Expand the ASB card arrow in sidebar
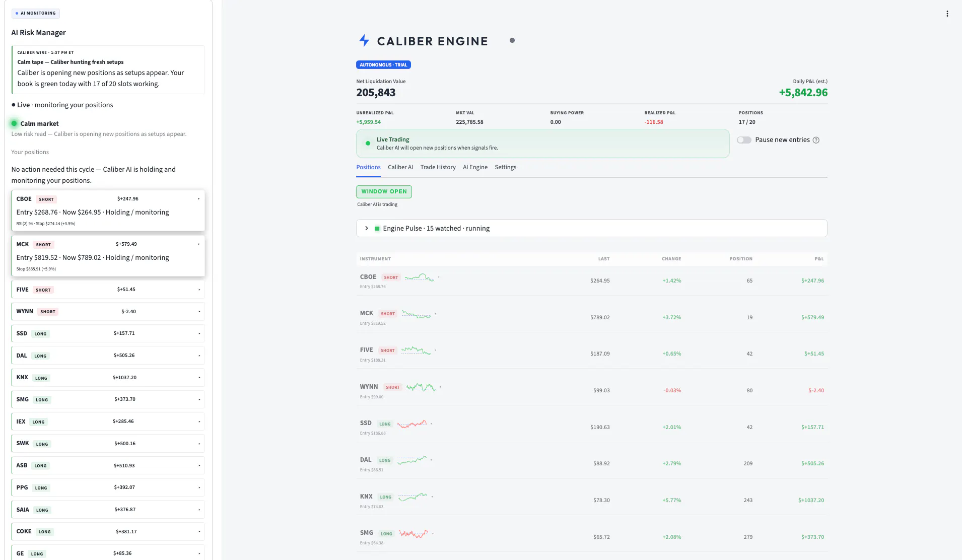 click(199, 465)
